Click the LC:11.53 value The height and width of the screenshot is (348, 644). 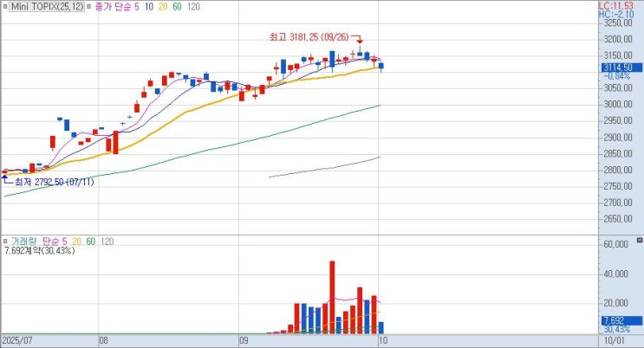pos(616,6)
